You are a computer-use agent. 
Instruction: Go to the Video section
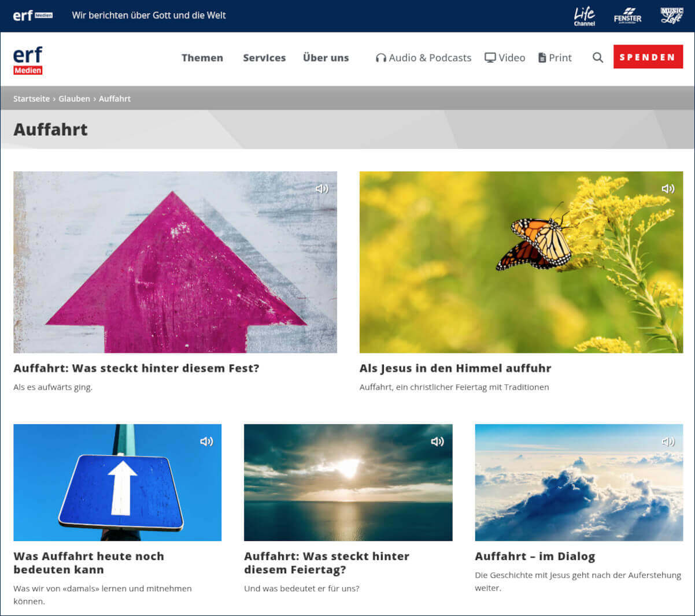tap(505, 58)
